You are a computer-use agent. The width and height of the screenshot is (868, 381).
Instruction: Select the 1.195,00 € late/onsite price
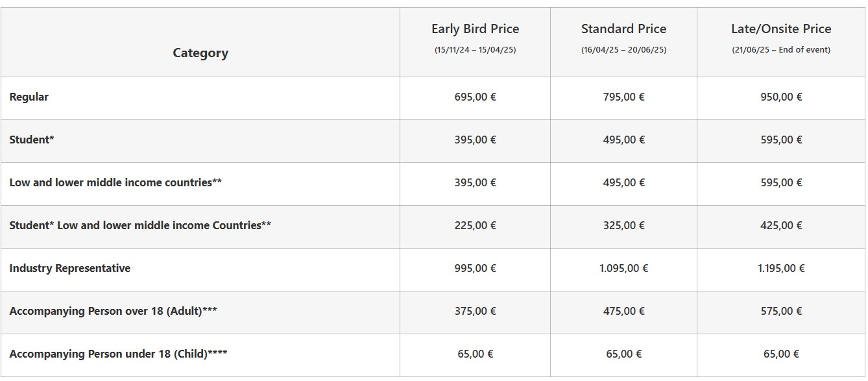pos(781,269)
